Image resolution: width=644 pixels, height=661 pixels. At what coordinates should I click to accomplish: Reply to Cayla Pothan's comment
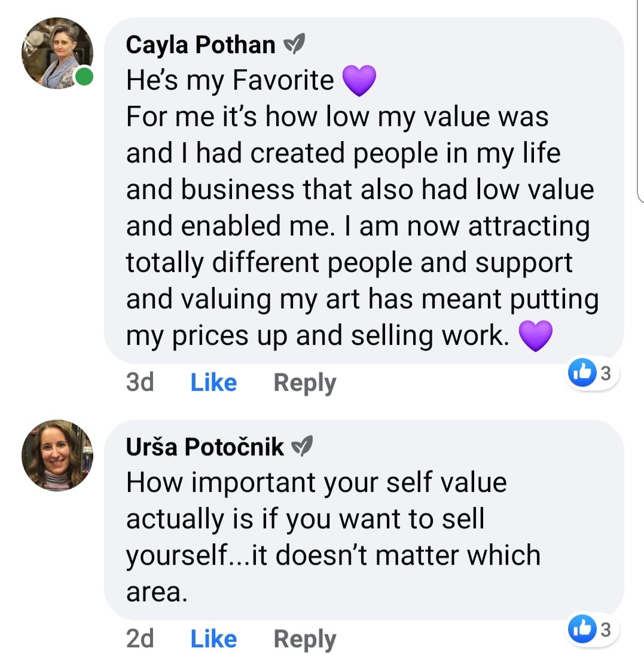coord(304,382)
